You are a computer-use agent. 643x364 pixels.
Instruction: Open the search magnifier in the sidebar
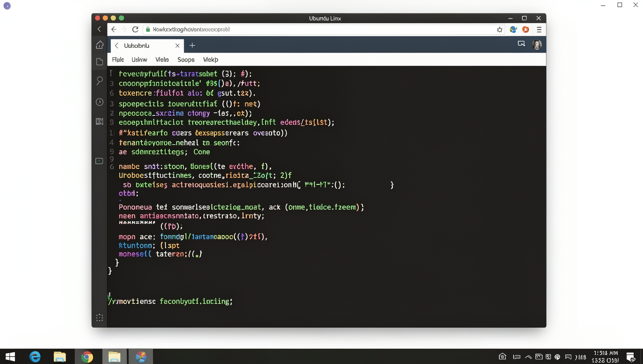[100, 81]
